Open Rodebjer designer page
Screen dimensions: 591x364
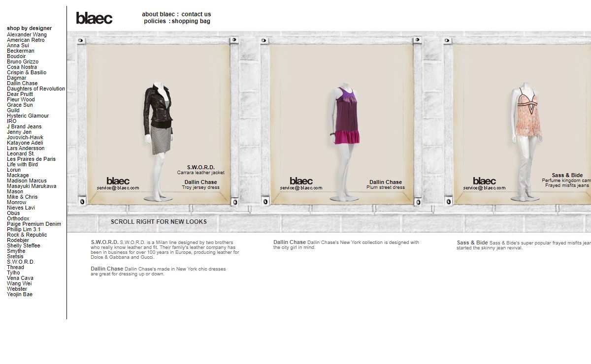18,240
